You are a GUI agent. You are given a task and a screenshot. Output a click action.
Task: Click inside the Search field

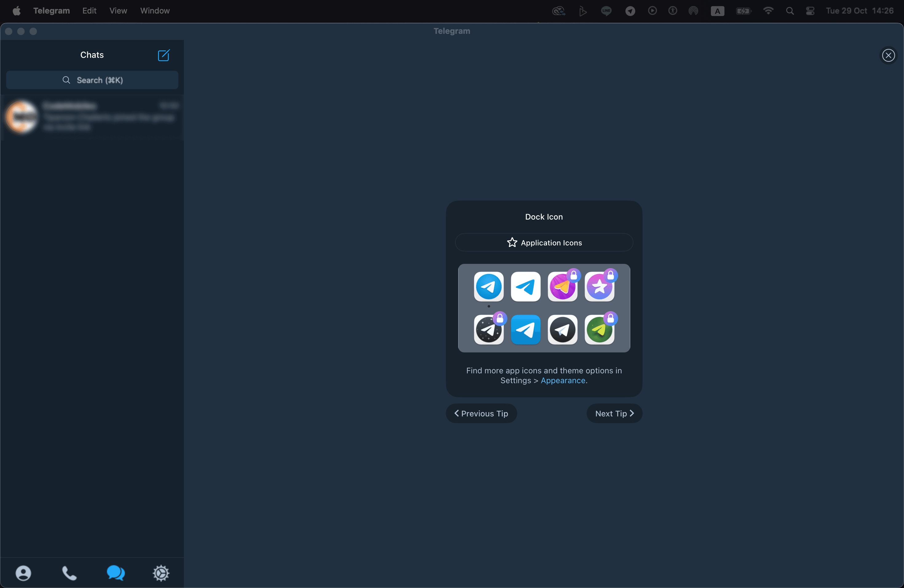[x=92, y=80]
